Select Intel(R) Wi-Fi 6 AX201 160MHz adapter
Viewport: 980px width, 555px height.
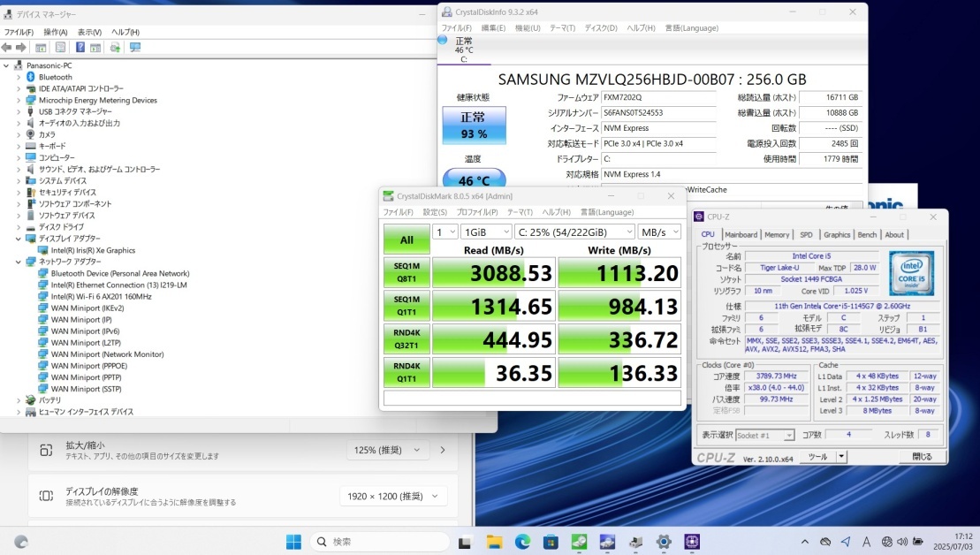(x=102, y=296)
